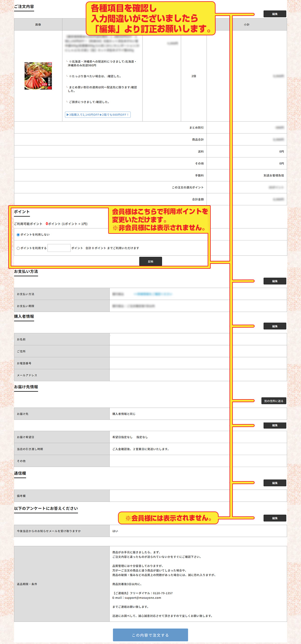Edit the 通信欄 remarks section

pyautogui.click(x=275, y=483)
